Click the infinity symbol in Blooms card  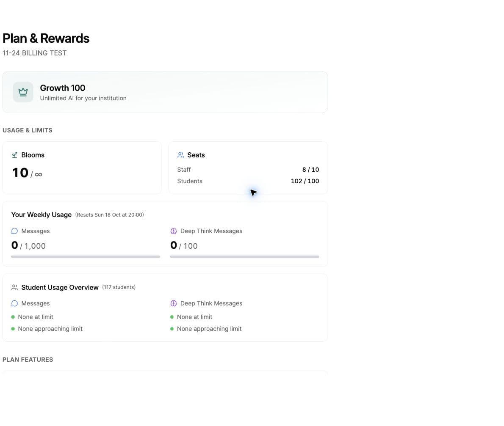39,175
